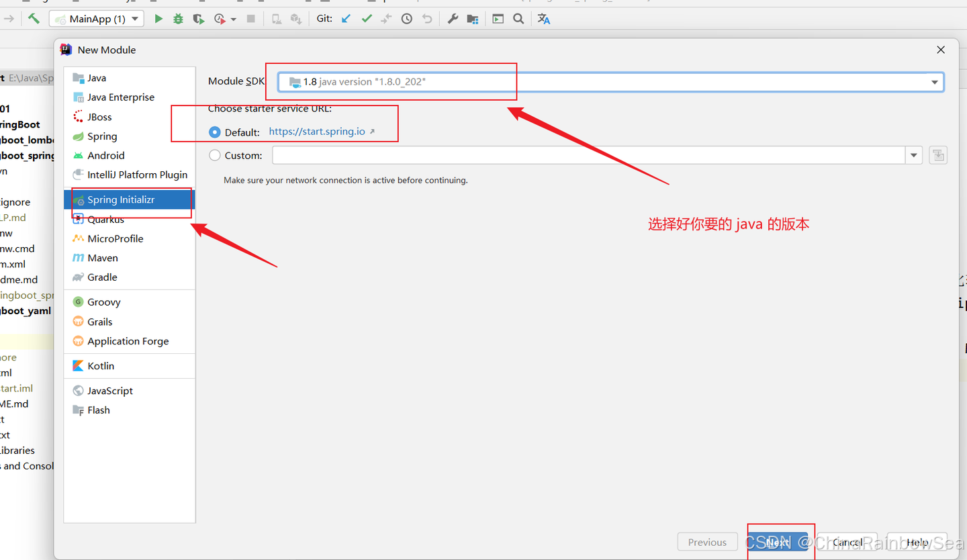Expand the Custom URL dropdown arrow
This screenshot has height=560, width=967.
[x=914, y=155]
